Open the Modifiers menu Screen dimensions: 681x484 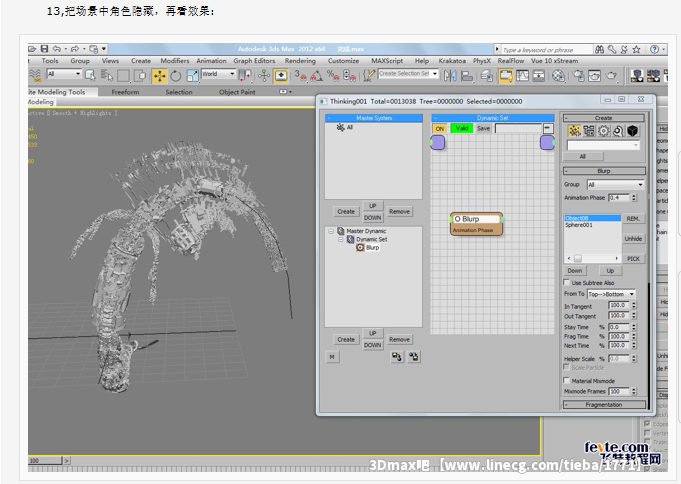coord(175,61)
